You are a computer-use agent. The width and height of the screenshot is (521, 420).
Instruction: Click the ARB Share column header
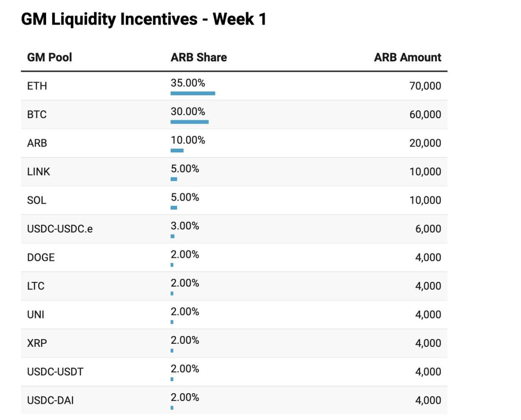point(199,58)
